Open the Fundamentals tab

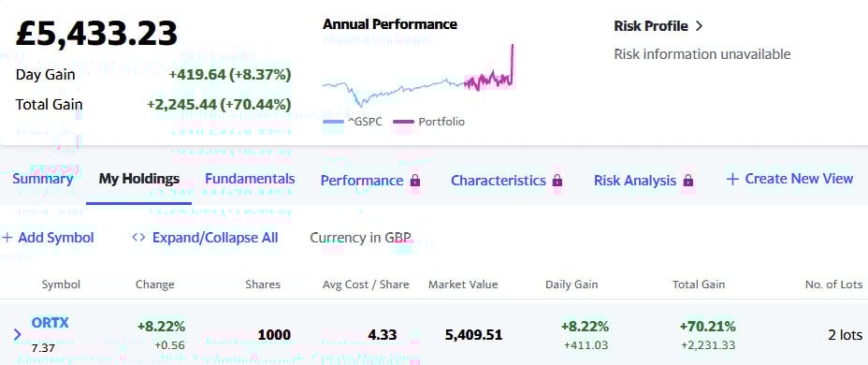(250, 179)
